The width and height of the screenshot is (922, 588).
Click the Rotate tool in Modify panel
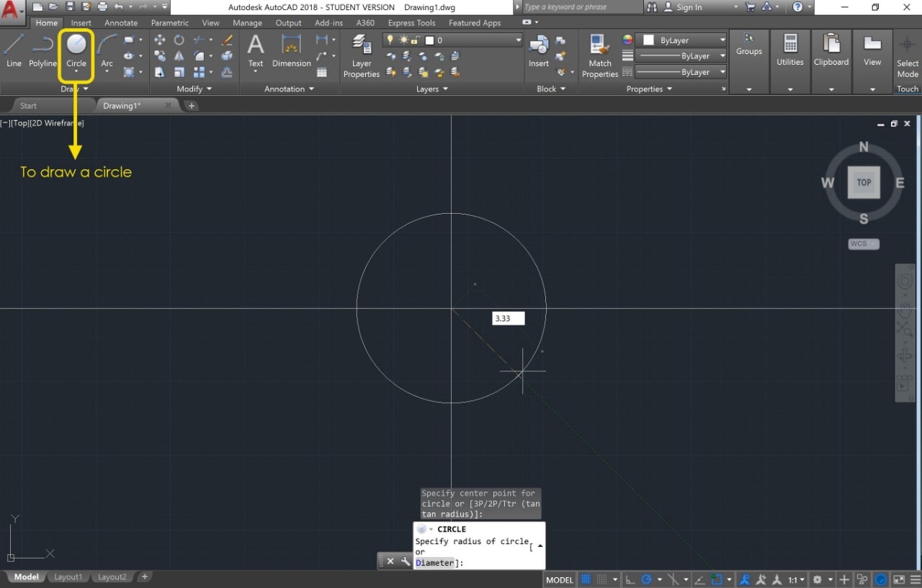pos(179,40)
